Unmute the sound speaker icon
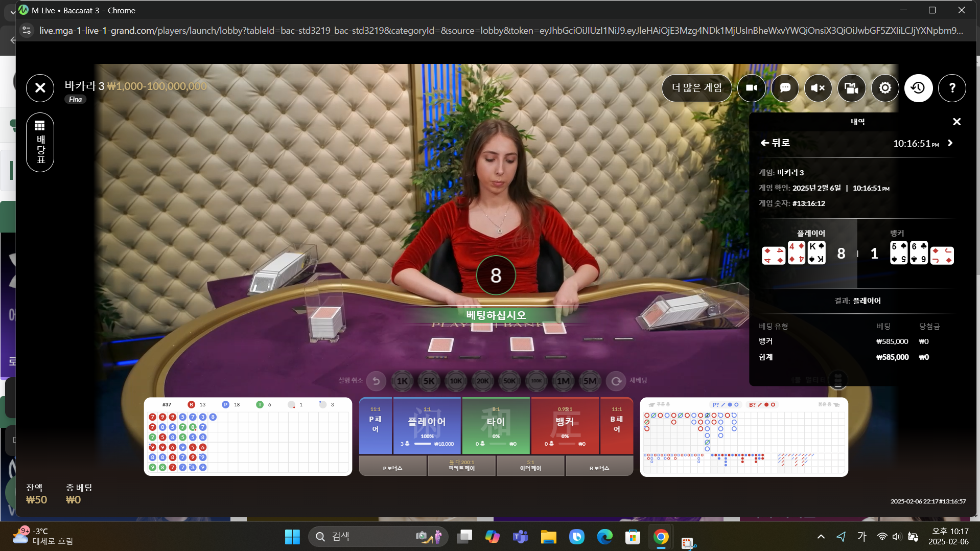This screenshot has height=551, width=980. pos(818,88)
